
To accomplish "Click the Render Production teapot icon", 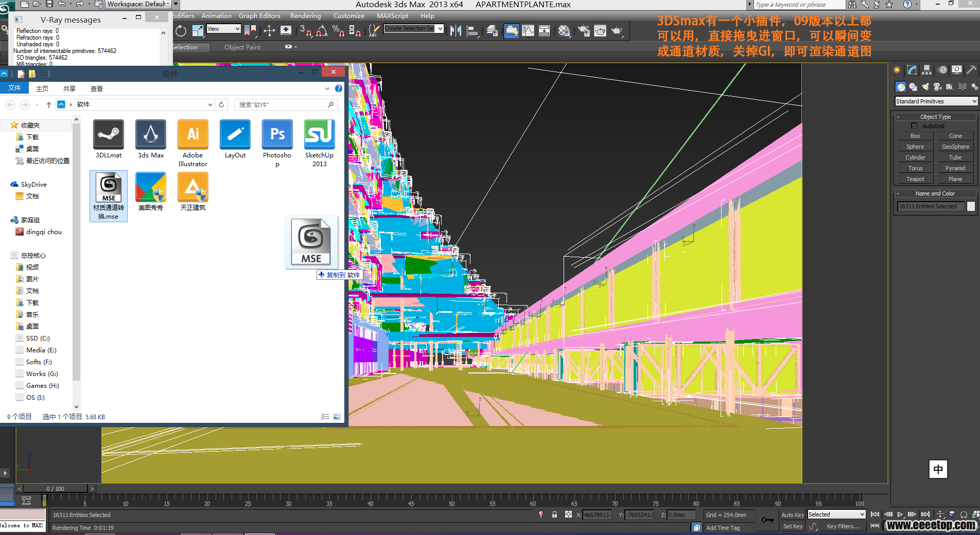I will coord(617,31).
